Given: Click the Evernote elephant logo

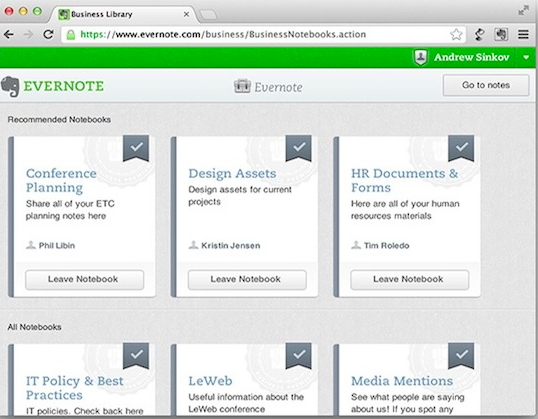Looking at the screenshot, I should click(x=10, y=86).
